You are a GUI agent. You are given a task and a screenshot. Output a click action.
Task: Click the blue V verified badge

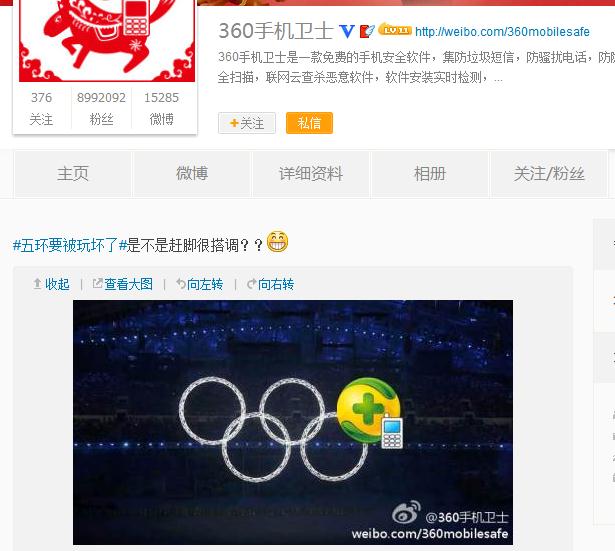point(347,31)
